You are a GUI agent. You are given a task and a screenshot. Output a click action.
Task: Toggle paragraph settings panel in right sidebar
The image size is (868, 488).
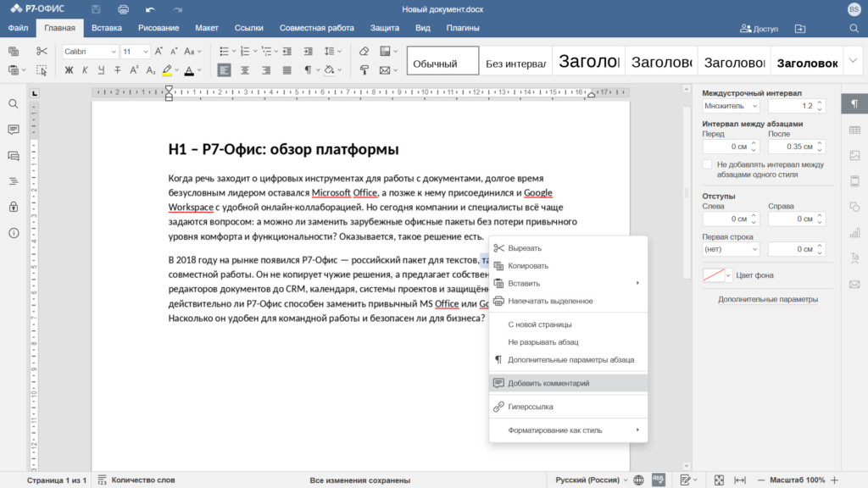[x=854, y=104]
